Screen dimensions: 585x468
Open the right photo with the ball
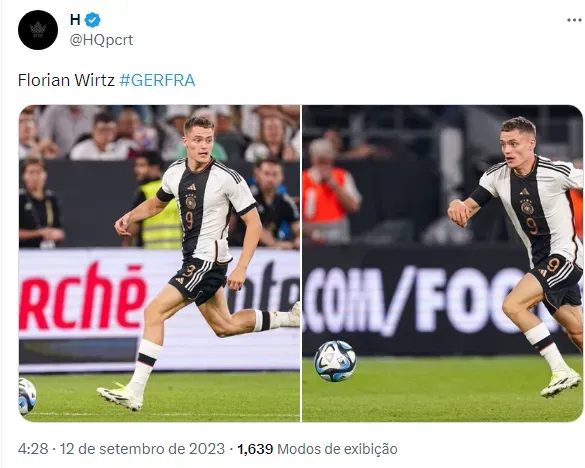coord(442,263)
